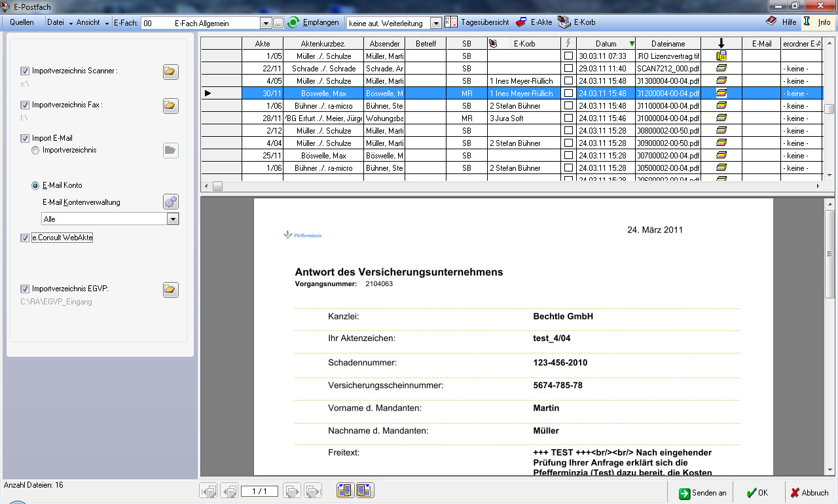Click the Hilfe book icon
This screenshot has height=504, width=838.
click(771, 22)
